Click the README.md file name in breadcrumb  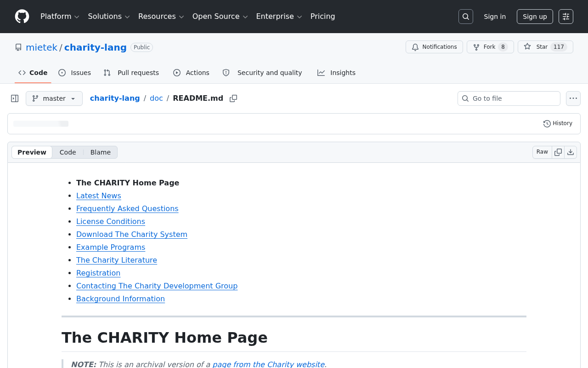tap(198, 98)
